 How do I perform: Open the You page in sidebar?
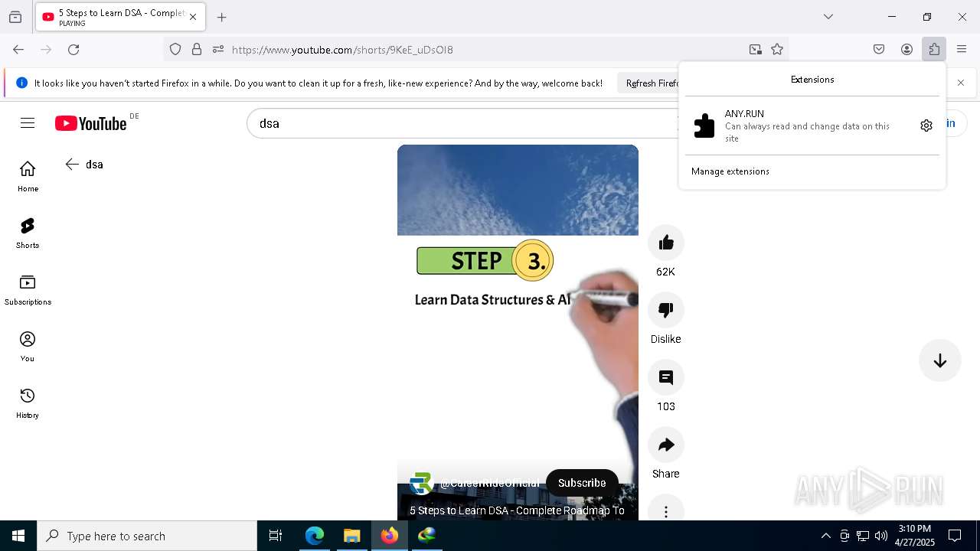tap(28, 347)
